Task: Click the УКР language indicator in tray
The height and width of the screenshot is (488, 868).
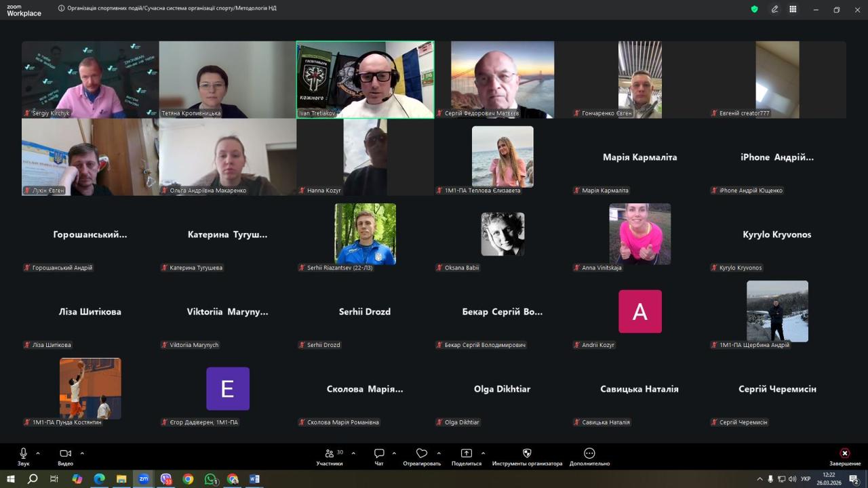Action: (806, 479)
